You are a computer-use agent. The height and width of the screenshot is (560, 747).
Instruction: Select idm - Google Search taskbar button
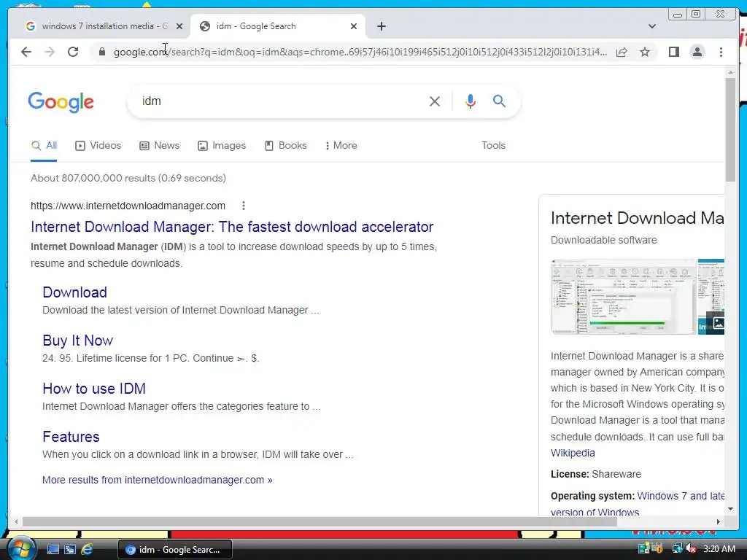(x=175, y=550)
